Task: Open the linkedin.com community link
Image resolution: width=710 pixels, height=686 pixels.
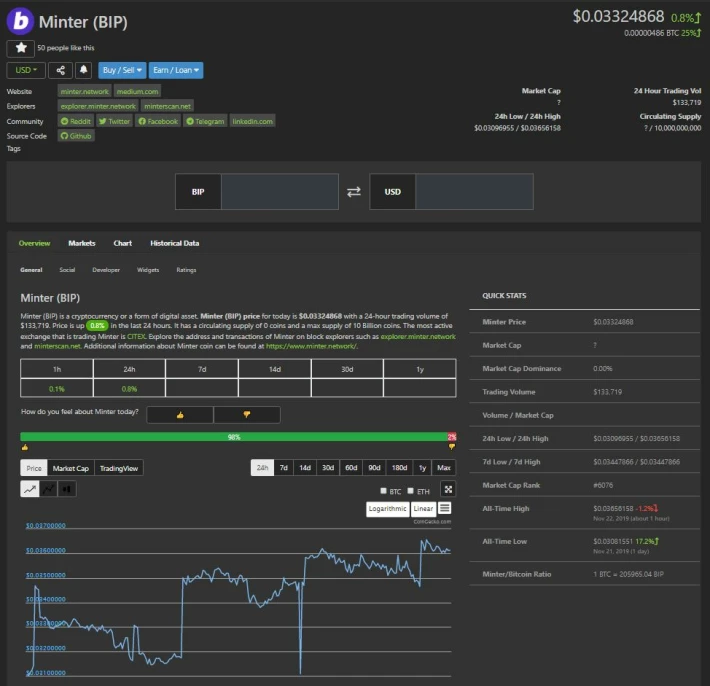Action: point(252,121)
